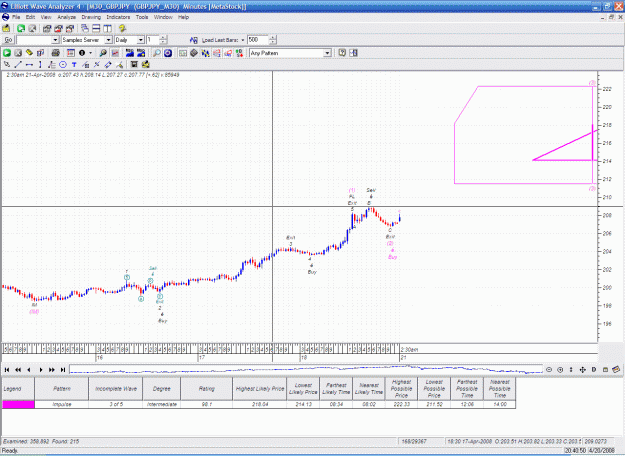Image resolution: width=625 pixels, height=456 pixels.
Task: Click the Pattern column header
Action: pos(62,389)
